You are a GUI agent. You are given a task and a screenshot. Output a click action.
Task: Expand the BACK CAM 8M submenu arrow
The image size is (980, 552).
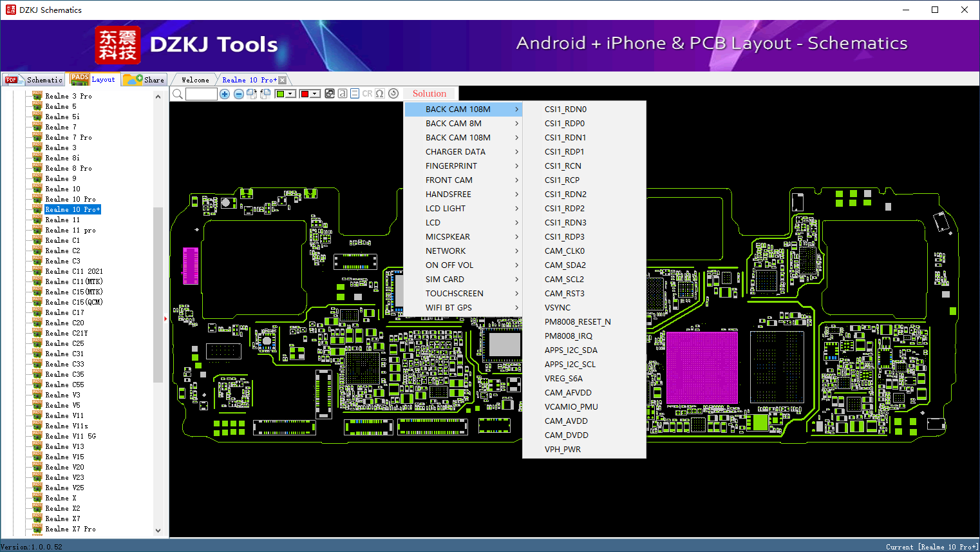coord(516,124)
